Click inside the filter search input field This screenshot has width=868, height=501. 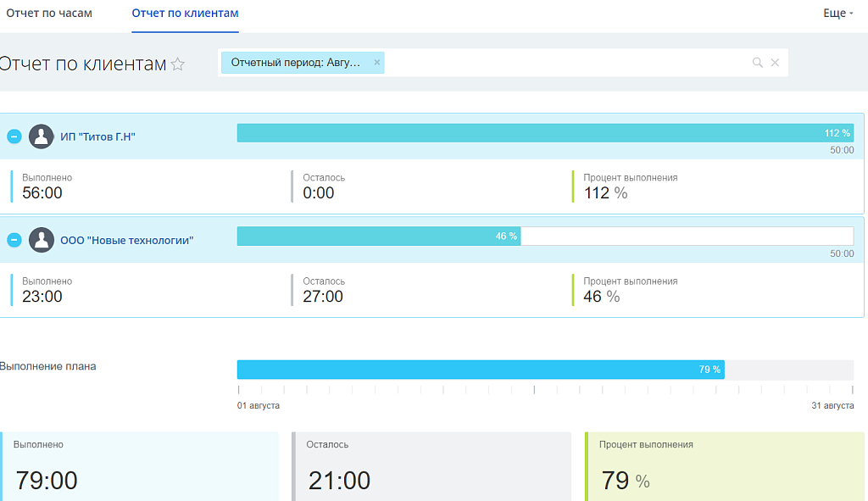[568, 63]
